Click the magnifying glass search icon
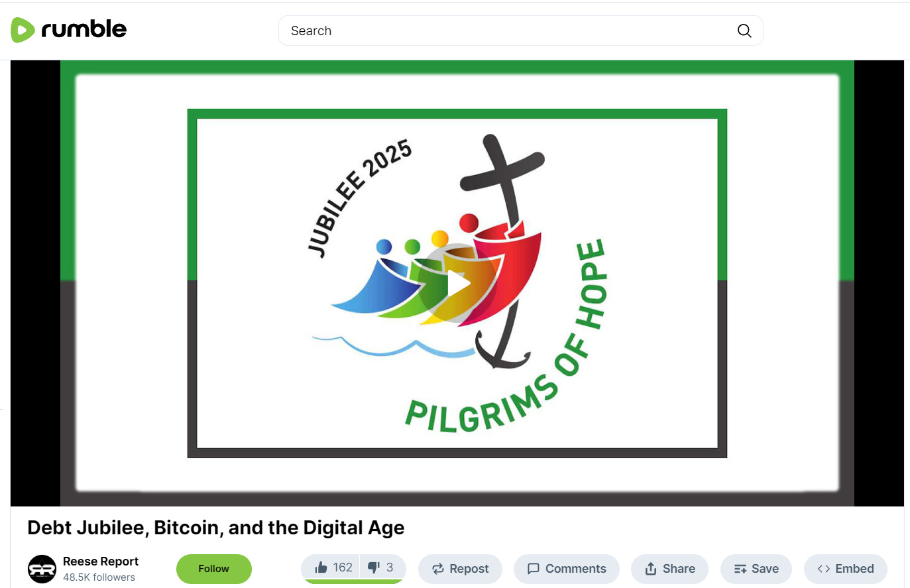Screen dimensions: 910x588 tap(744, 30)
